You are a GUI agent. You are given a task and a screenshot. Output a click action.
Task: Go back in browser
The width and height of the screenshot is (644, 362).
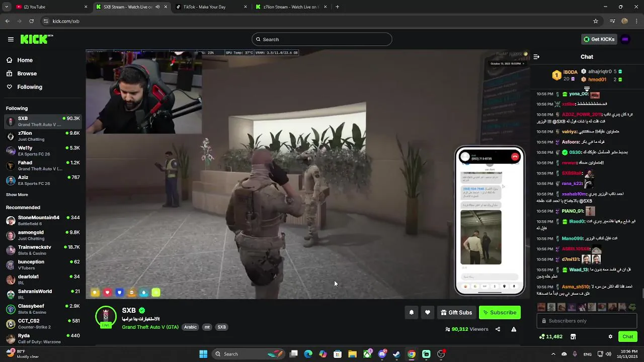click(7, 21)
